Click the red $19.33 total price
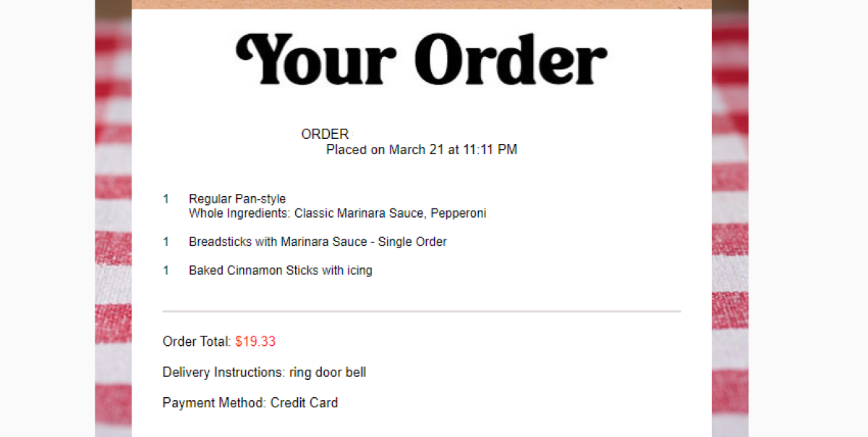 coord(255,341)
